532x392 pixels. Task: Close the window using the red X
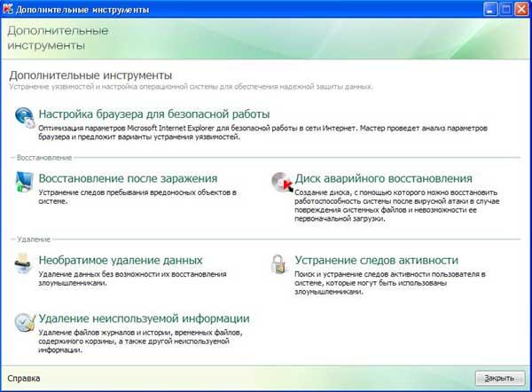click(x=521, y=9)
